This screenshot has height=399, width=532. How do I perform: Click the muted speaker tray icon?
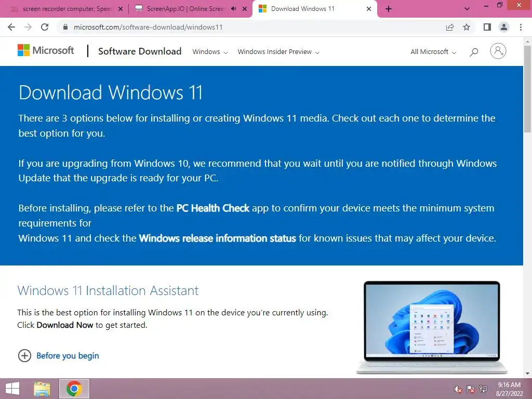point(458,389)
